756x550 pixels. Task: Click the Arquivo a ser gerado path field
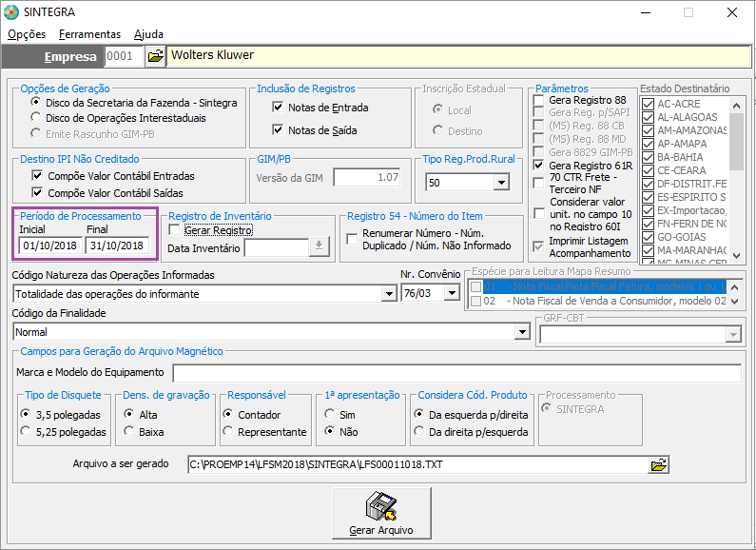pyautogui.click(x=418, y=465)
